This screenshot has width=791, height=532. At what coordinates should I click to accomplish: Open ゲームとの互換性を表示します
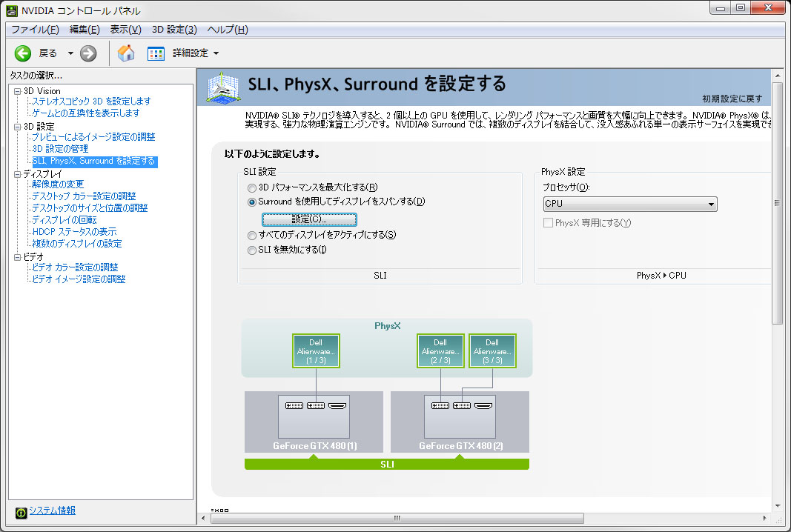tap(86, 113)
